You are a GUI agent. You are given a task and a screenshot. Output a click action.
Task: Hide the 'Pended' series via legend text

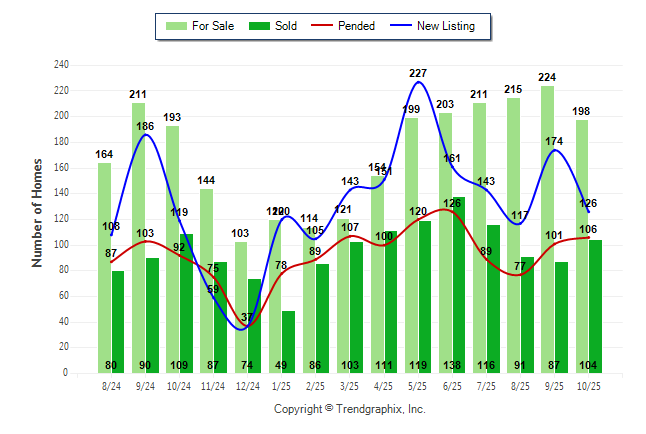357,26
